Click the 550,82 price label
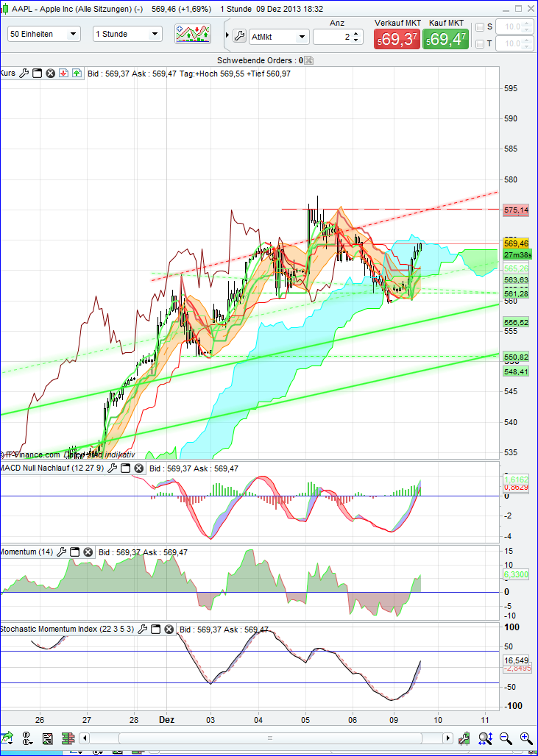538x756 pixels. point(517,357)
